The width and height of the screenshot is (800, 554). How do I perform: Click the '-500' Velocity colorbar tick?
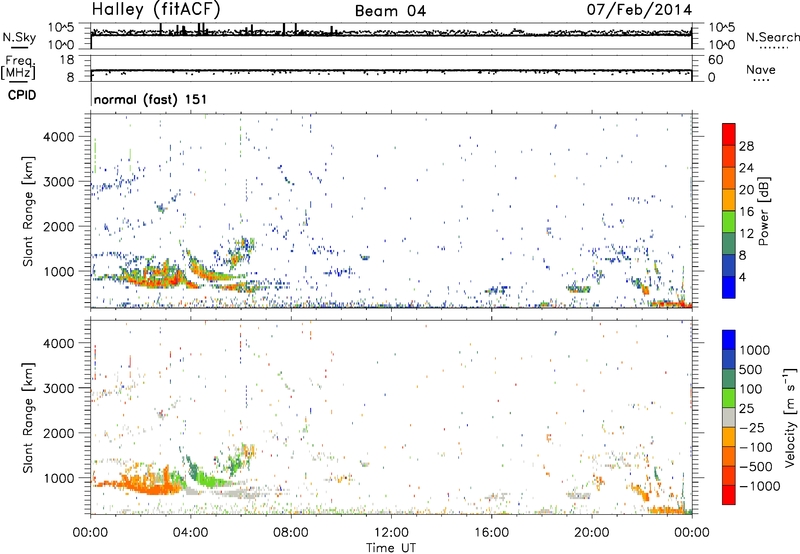(x=756, y=467)
